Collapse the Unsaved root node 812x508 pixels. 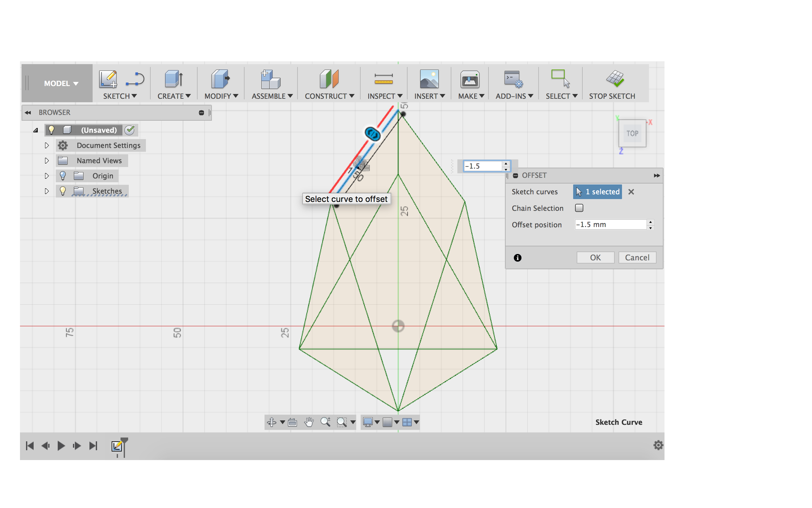(x=35, y=130)
